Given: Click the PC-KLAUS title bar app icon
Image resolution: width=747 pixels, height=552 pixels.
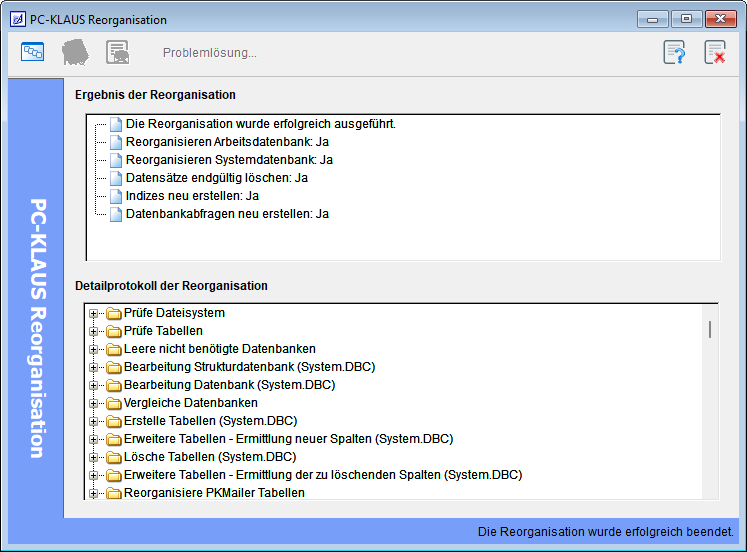Looking at the screenshot, I should pyautogui.click(x=17, y=19).
